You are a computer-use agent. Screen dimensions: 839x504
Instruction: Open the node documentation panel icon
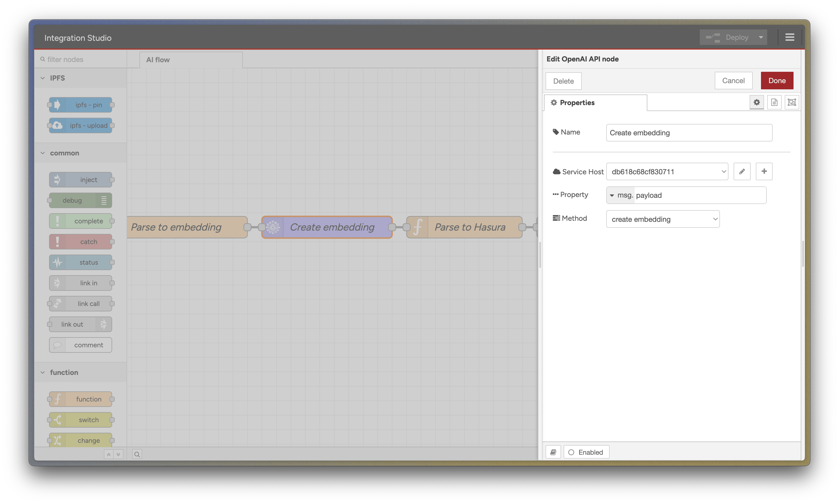point(774,102)
